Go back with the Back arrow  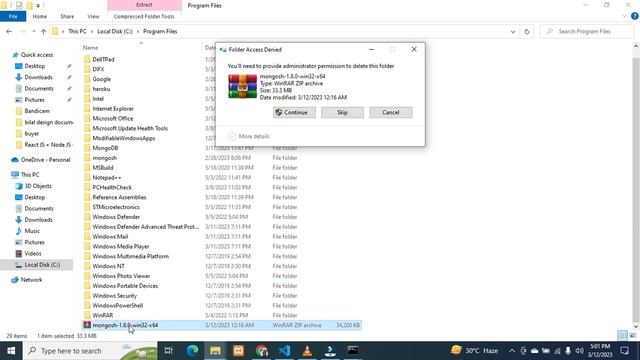9,31
